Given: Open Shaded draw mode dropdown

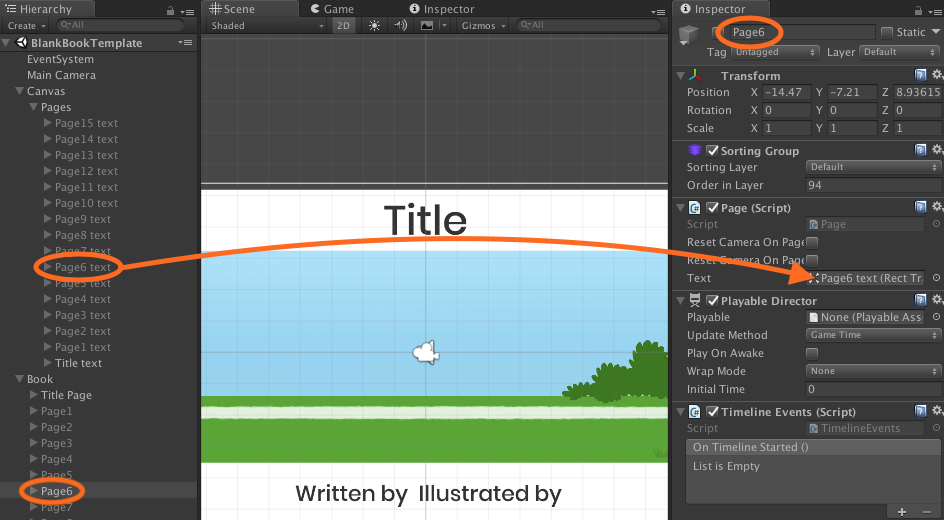Looking at the screenshot, I should tap(267, 25).
